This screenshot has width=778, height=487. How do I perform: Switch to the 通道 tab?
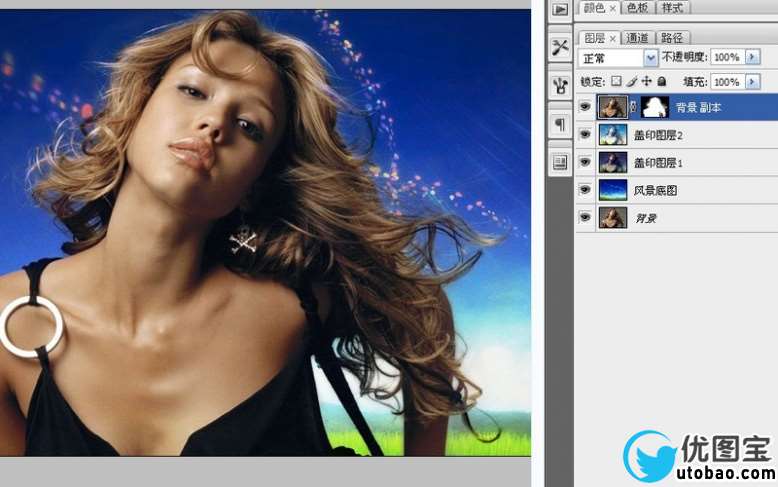point(637,38)
